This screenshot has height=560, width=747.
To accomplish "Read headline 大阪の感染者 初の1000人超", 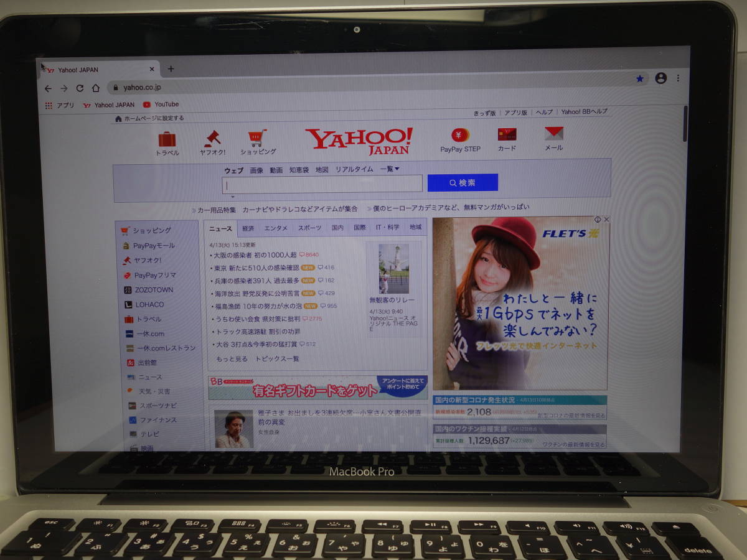I will click(255, 255).
